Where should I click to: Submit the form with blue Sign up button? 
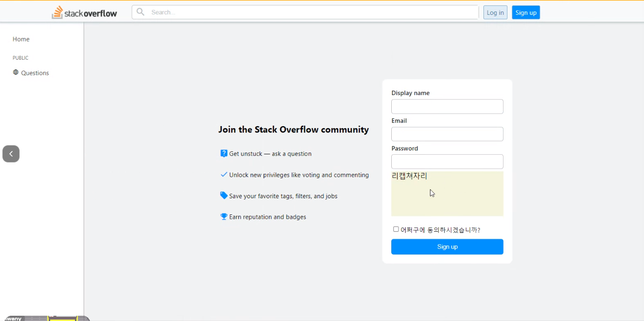tap(447, 247)
